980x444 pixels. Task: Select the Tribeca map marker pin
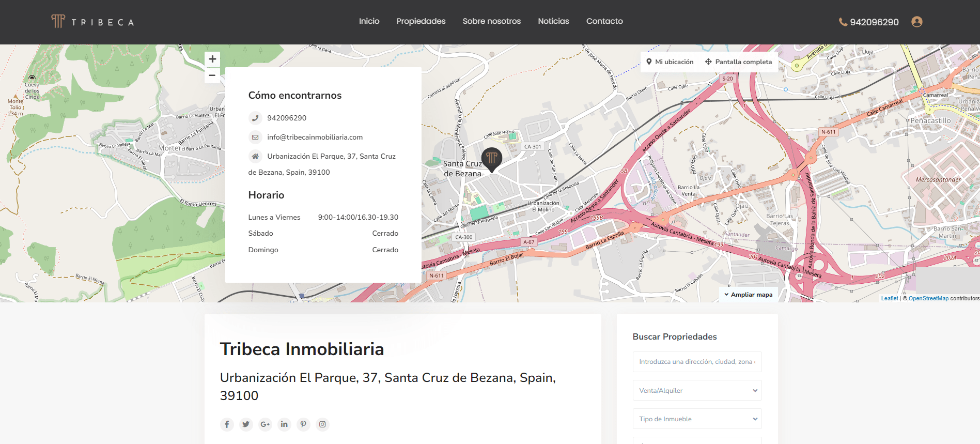(x=492, y=160)
